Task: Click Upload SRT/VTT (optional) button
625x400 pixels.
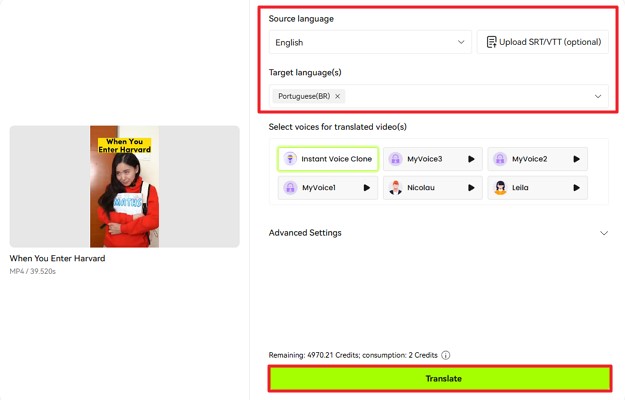Action: tap(543, 42)
